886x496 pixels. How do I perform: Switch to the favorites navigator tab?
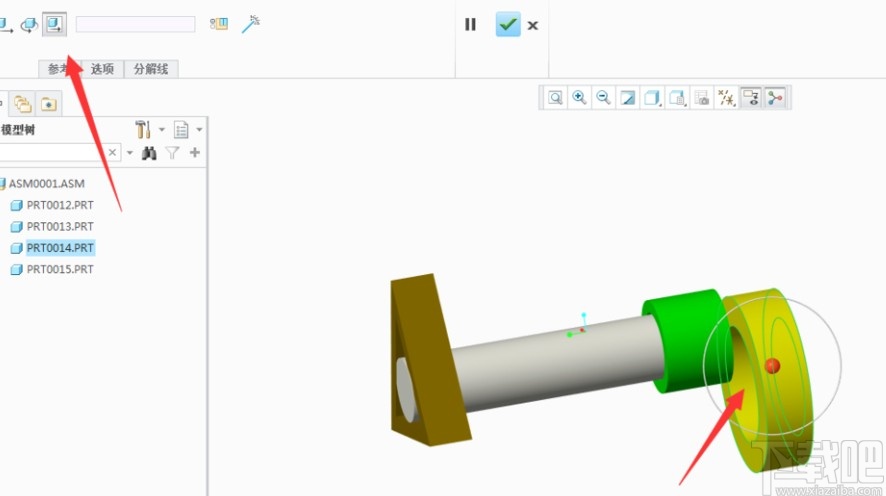[x=49, y=105]
